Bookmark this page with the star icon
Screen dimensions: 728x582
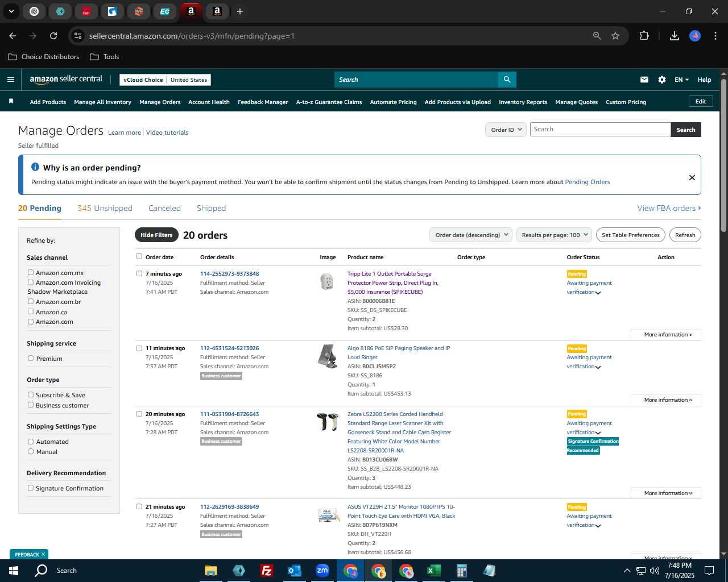pyautogui.click(x=615, y=36)
